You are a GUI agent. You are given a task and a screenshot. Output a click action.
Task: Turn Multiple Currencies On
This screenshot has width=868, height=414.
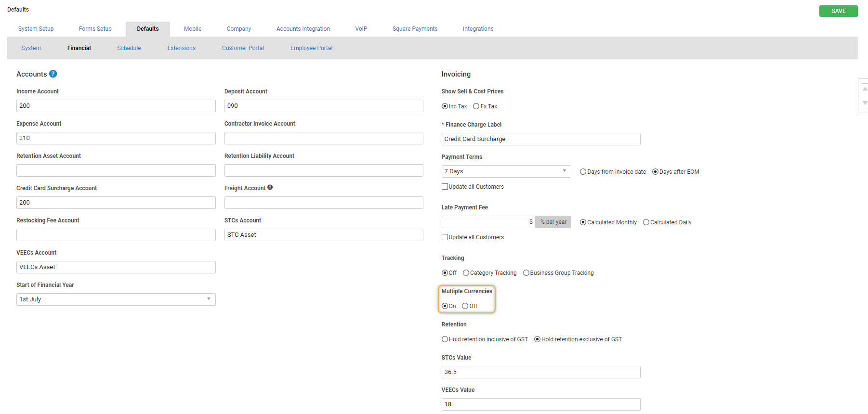point(445,306)
